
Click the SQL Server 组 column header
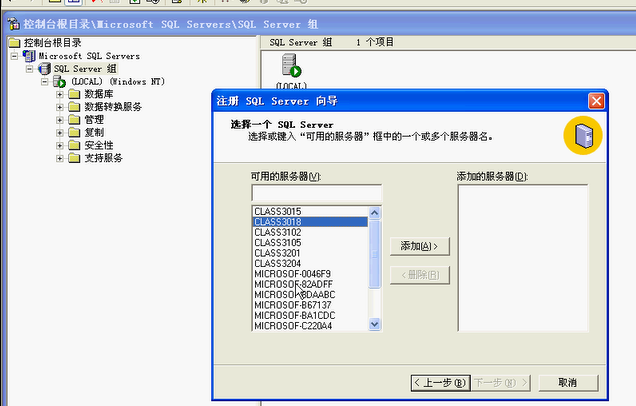[x=301, y=42]
